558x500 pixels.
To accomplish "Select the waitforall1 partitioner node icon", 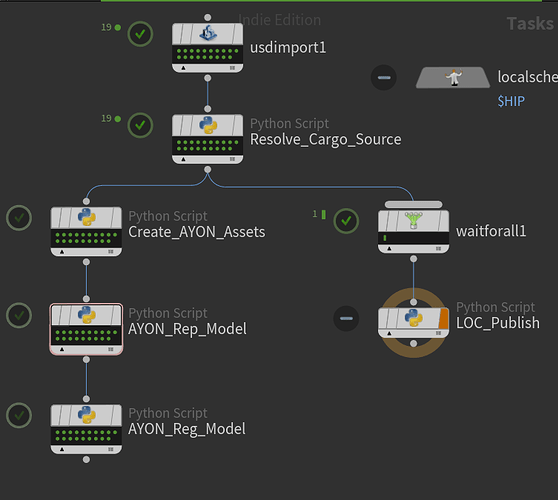I will pyautogui.click(x=413, y=220).
